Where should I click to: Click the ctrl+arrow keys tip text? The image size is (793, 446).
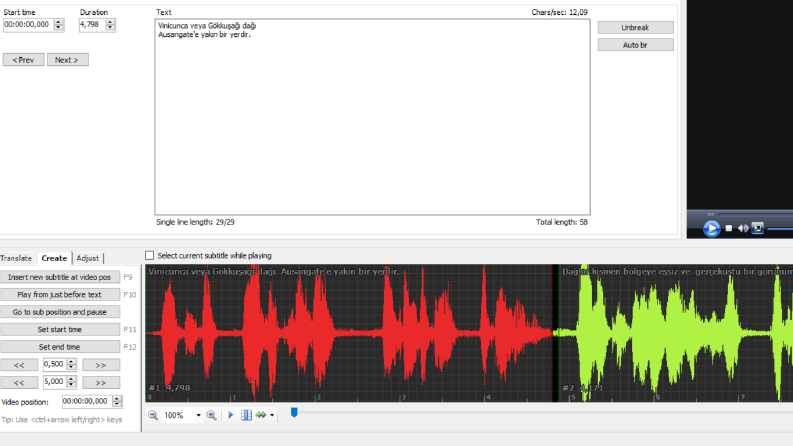pyautogui.click(x=62, y=420)
